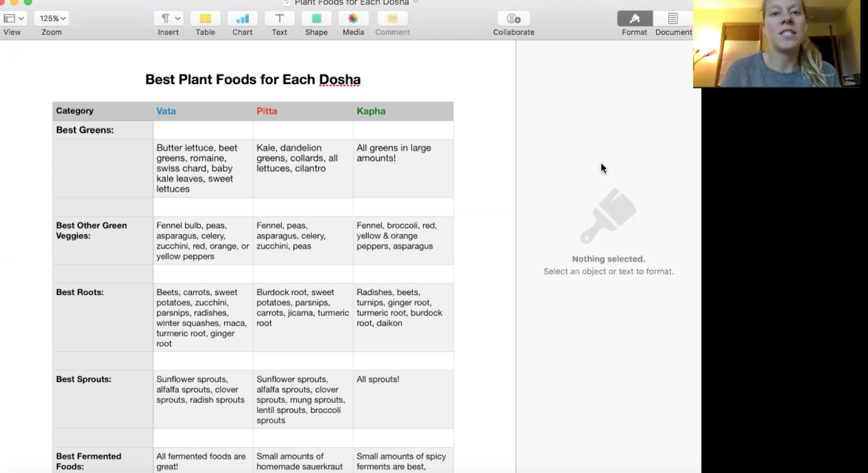Open the Media browser icon
Screen dimensions: 868x473
click(x=353, y=18)
